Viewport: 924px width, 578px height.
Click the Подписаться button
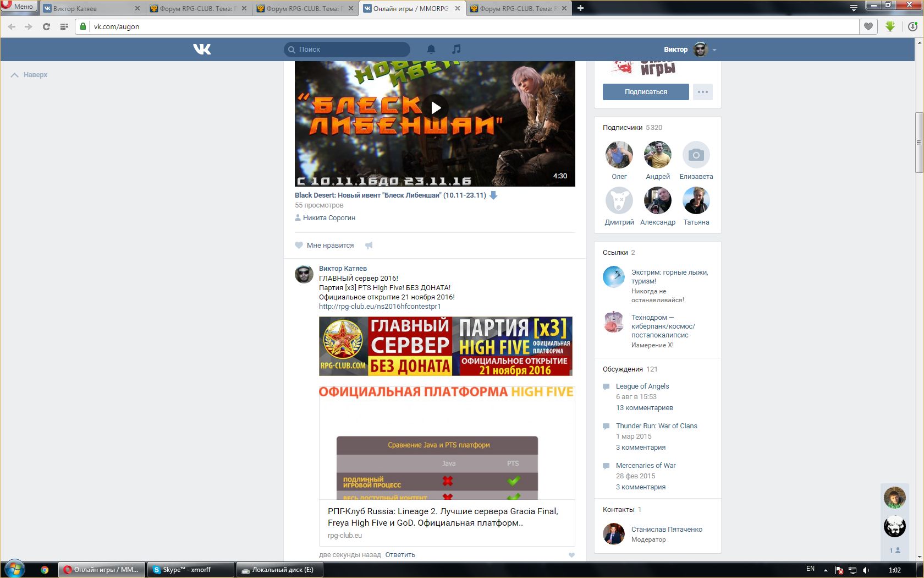point(646,92)
